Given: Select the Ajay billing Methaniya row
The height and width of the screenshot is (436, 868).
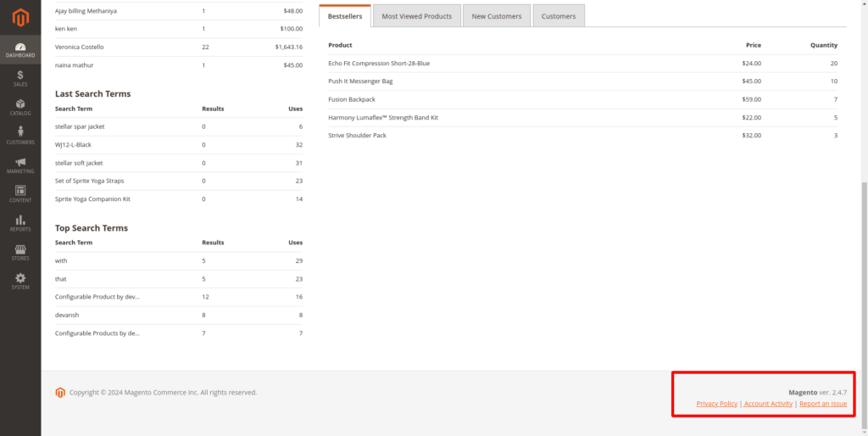Looking at the screenshot, I should click(179, 11).
